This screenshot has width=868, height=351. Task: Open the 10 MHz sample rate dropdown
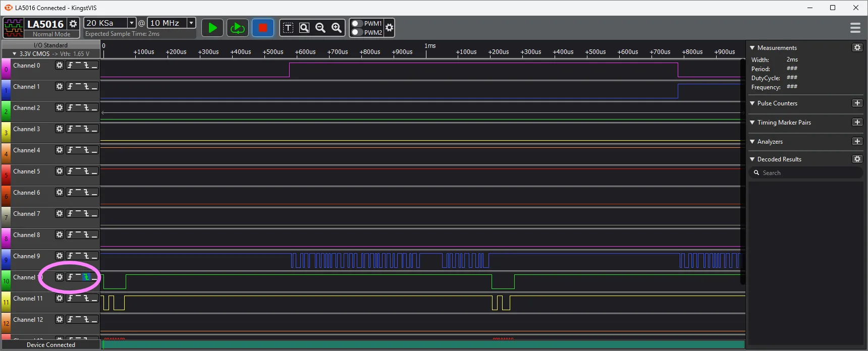pyautogui.click(x=191, y=23)
